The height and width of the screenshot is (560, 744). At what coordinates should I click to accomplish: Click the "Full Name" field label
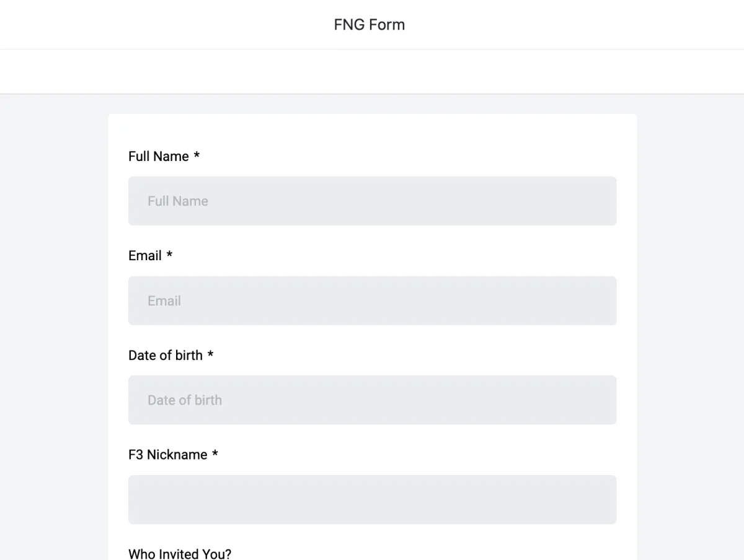click(159, 156)
